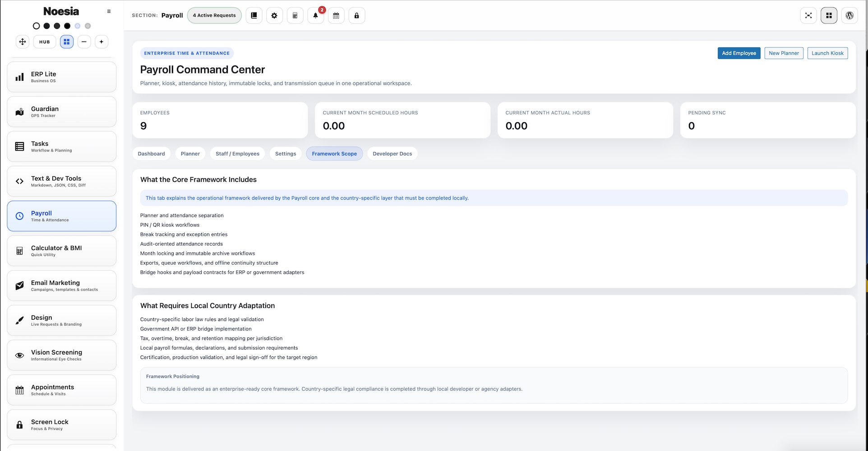
Task: Open the HUB button
Action: coord(45,41)
